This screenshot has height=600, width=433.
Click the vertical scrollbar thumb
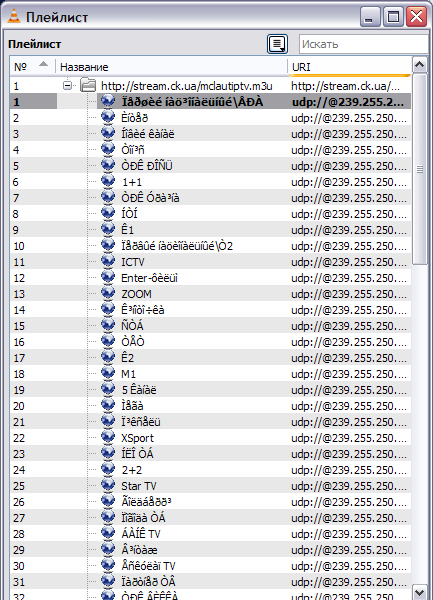coord(420,169)
